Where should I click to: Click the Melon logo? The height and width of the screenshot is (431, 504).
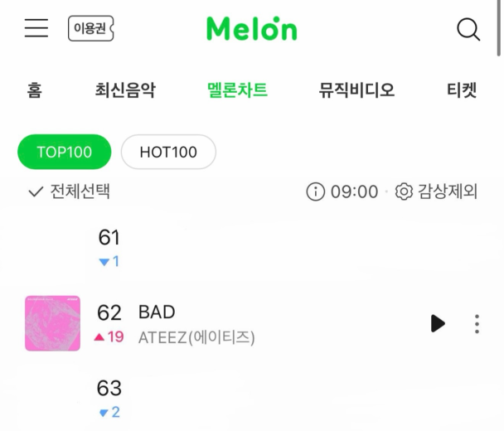(252, 29)
